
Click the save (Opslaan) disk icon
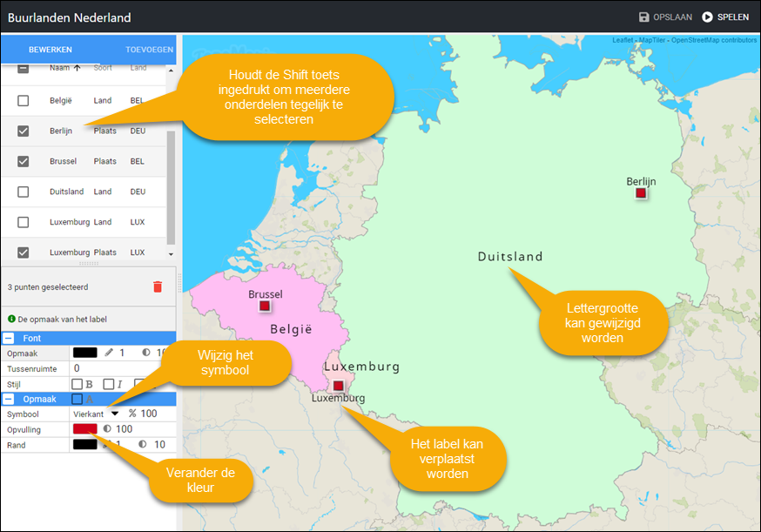(644, 17)
